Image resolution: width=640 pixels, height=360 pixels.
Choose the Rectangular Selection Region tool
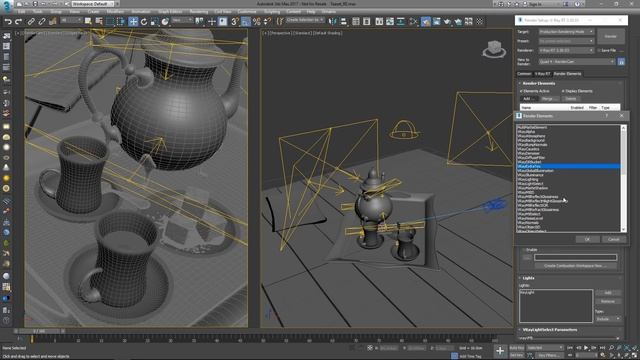tap(111, 21)
